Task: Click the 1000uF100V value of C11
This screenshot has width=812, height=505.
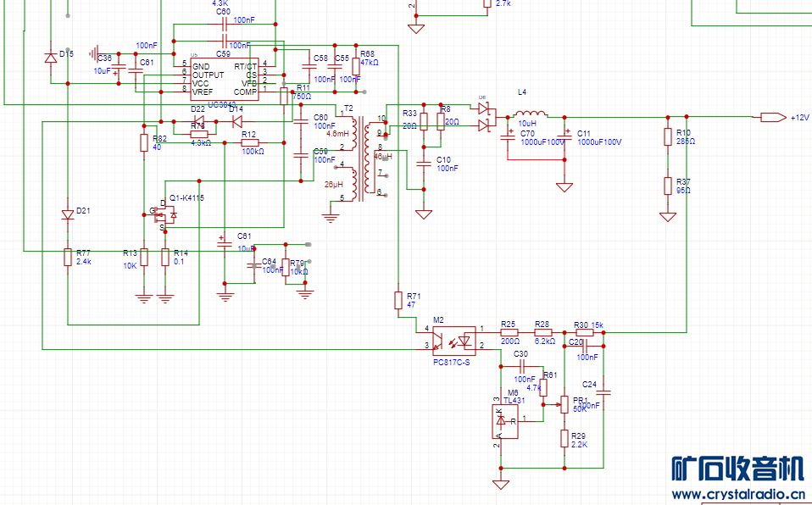Action: [599, 142]
